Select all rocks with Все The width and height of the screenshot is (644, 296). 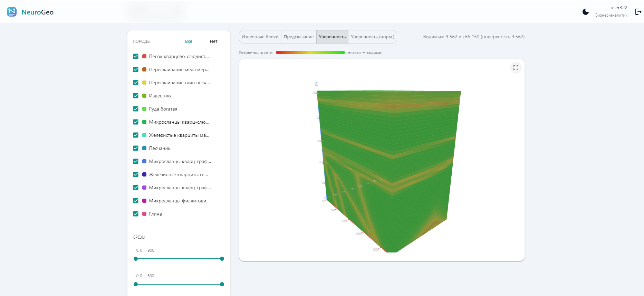189,41
